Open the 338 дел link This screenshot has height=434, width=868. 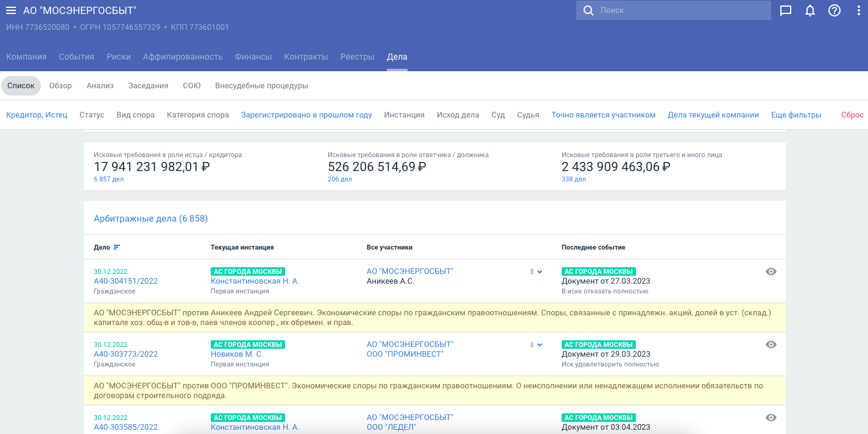tap(574, 179)
